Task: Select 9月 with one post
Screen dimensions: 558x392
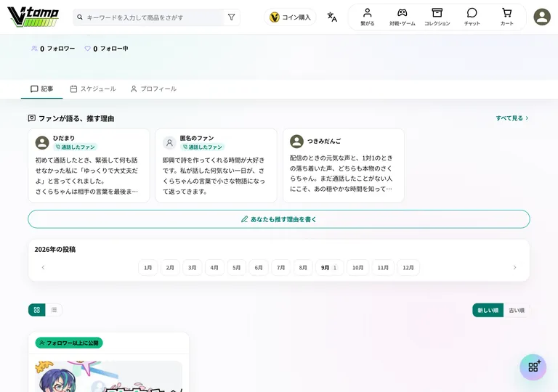Action: point(329,267)
